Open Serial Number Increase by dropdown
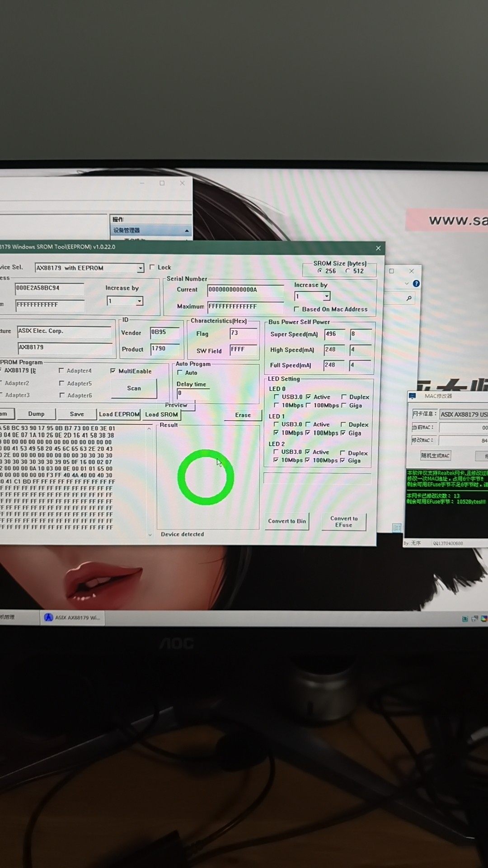The width and height of the screenshot is (488, 868). tap(327, 296)
